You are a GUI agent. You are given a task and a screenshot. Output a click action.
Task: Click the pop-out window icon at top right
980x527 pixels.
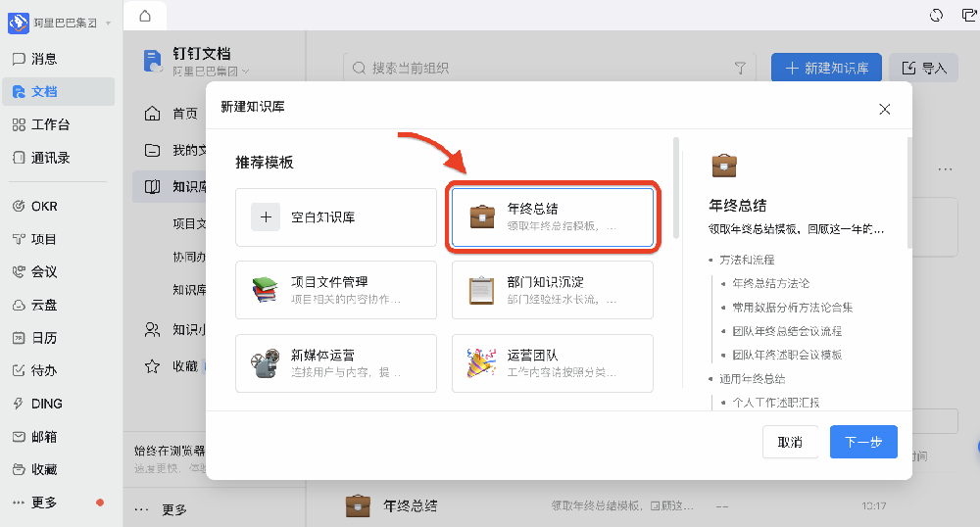969,15
